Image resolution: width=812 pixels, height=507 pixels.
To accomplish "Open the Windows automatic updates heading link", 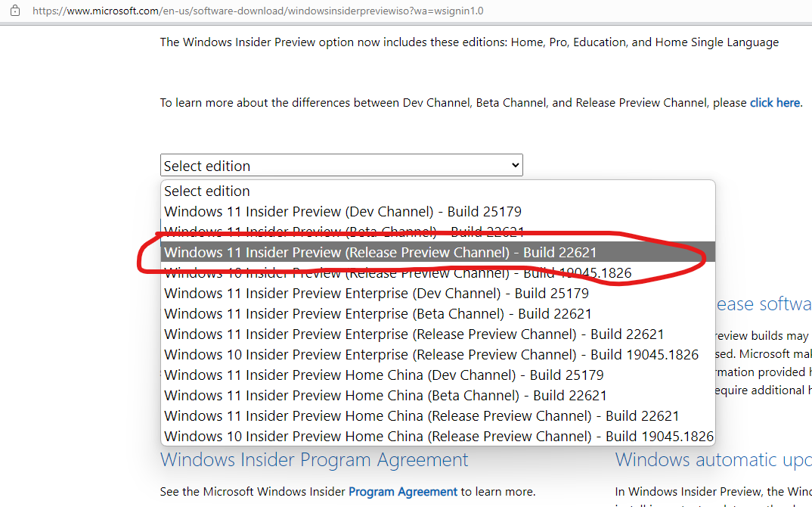I will click(713, 460).
